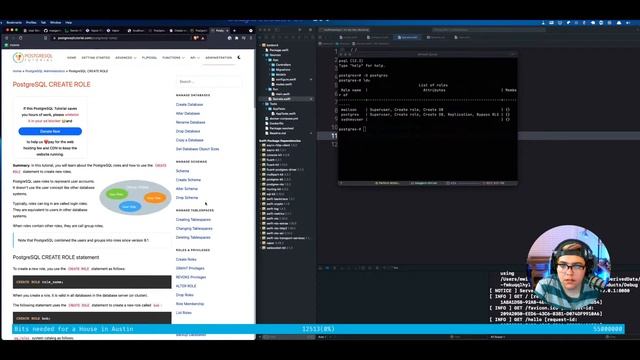This screenshot has height=360, width=640.
Task: Open the Drop Roles link
Action: [184, 295]
